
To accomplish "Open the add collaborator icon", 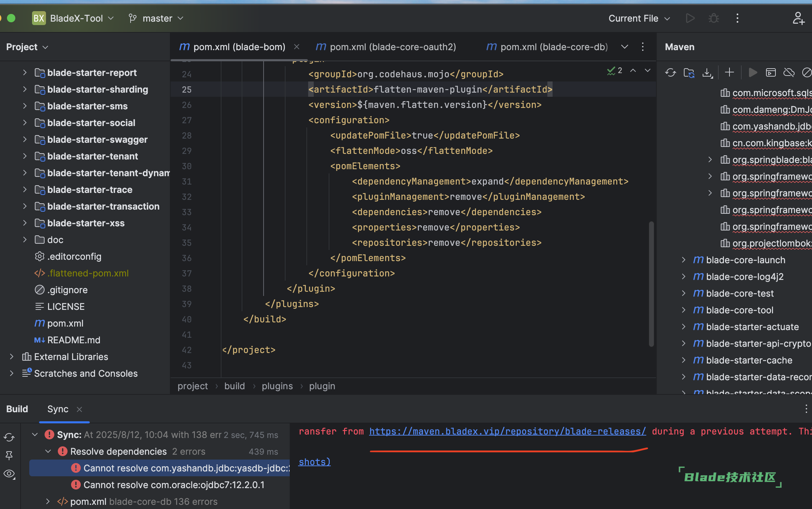I will (798, 18).
